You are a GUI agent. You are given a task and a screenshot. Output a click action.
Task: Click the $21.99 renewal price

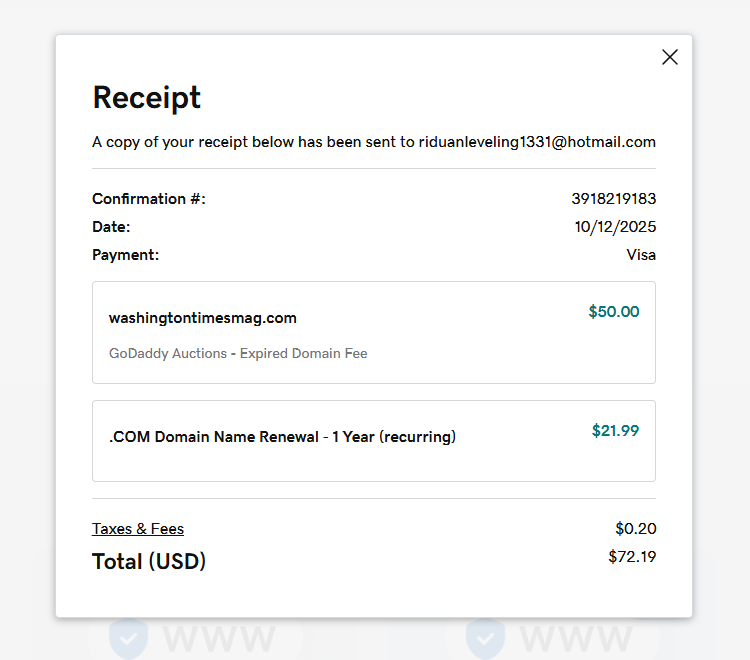tap(615, 431)
